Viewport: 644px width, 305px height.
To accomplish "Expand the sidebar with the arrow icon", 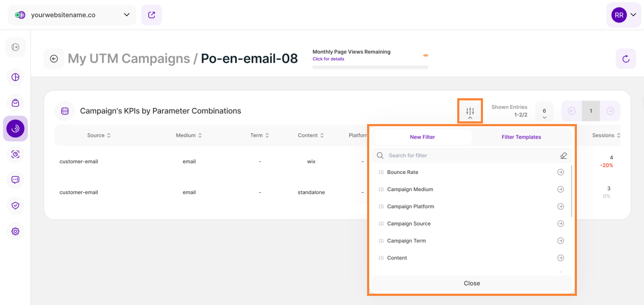I will [16, 47].
